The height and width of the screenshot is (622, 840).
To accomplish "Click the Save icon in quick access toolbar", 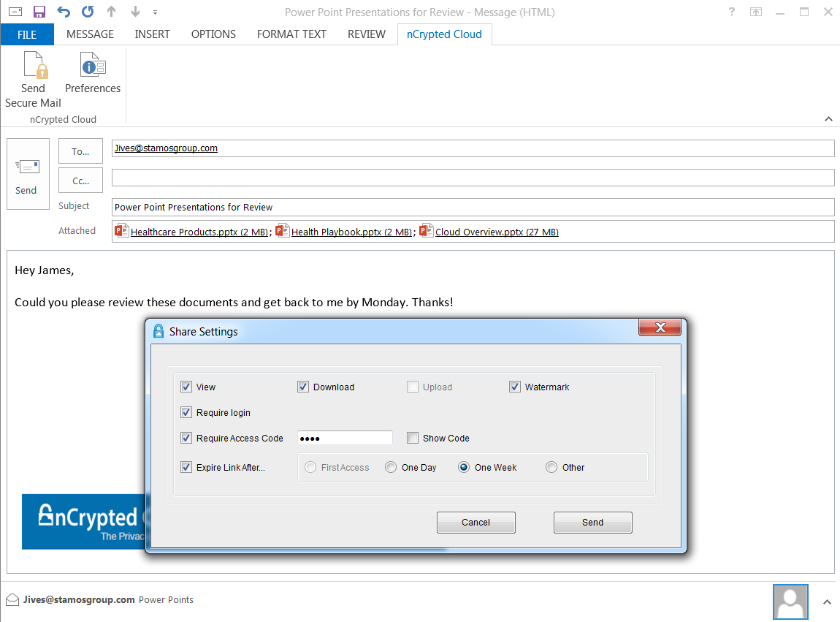I will [39, 12].
